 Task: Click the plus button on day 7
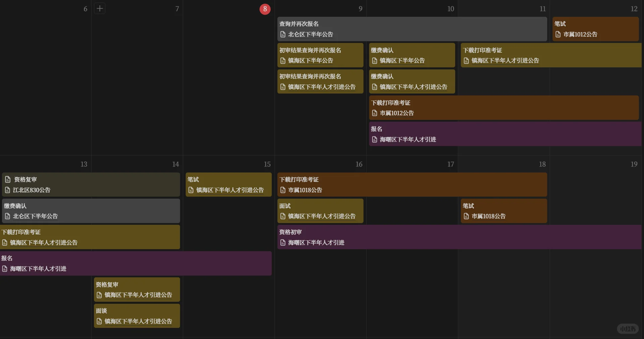(x=100, y=8)
